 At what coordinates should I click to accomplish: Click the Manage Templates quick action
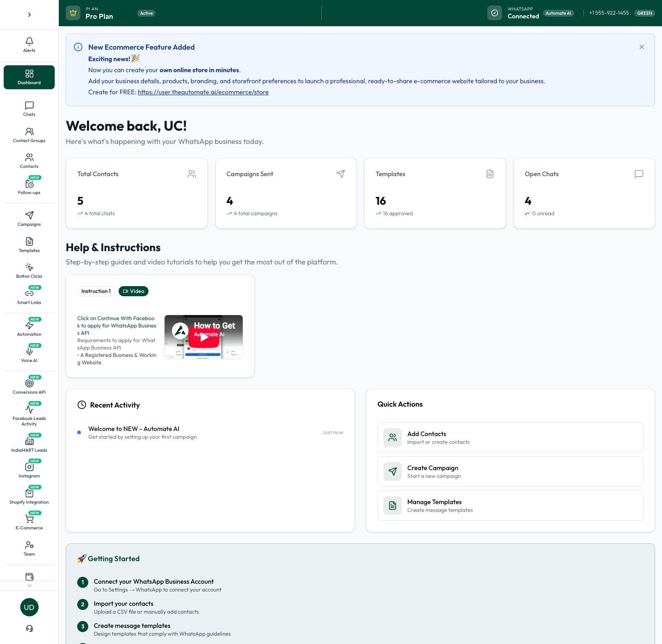(510, 506)
